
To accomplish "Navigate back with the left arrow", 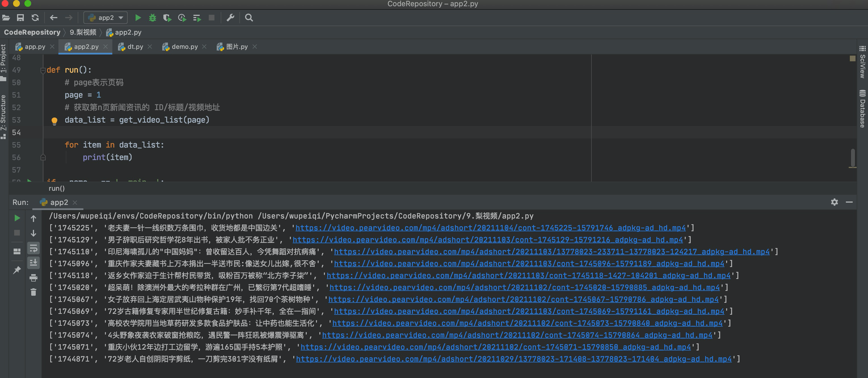I will (54, 18).
